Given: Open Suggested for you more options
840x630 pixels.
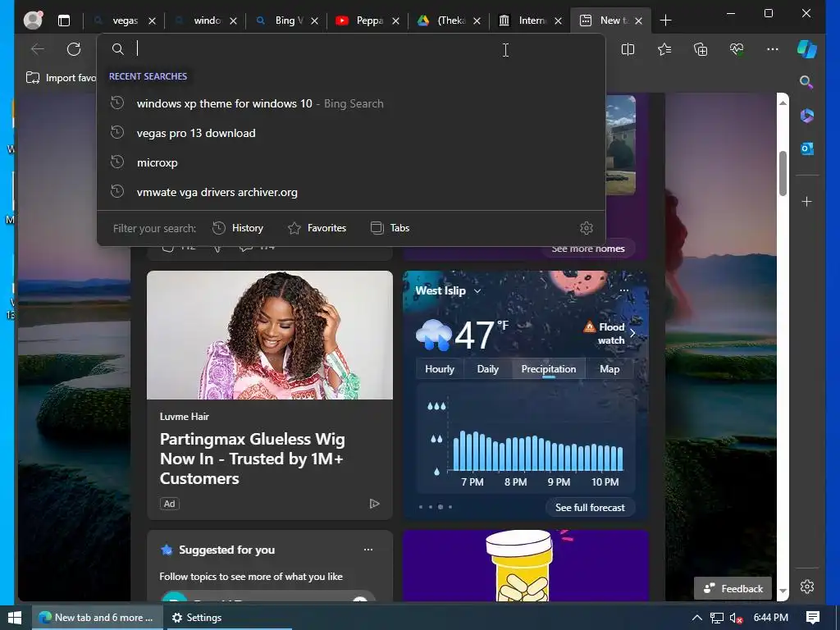Looking at the screenshot, I should point(368,550).
